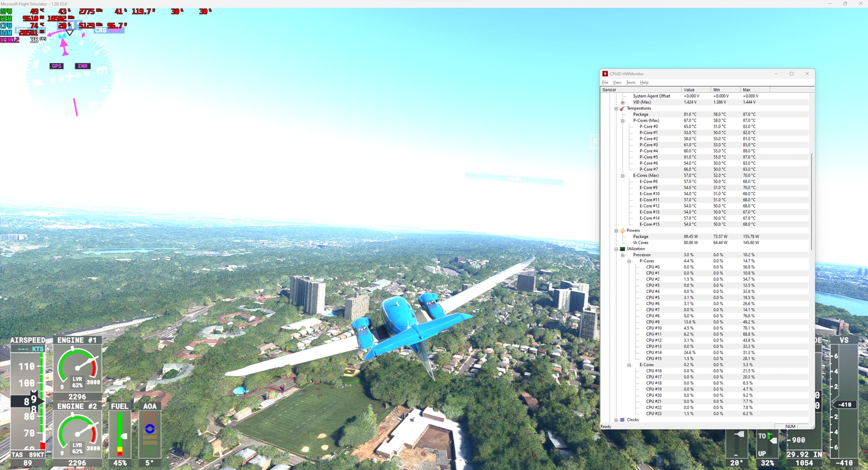Click the ENR indicator on the compass
868x470 pixels.
[83, 66]
